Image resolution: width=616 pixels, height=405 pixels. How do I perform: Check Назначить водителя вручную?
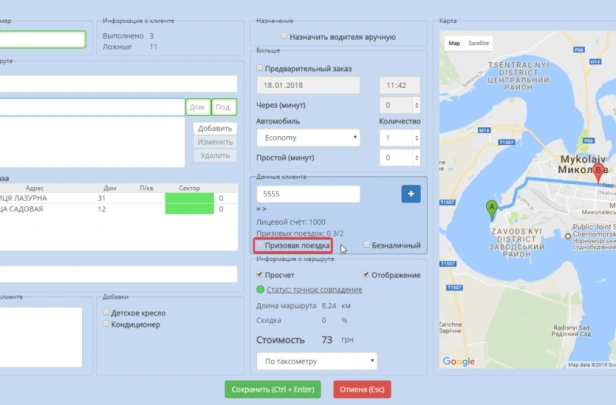tap(286, 36)
